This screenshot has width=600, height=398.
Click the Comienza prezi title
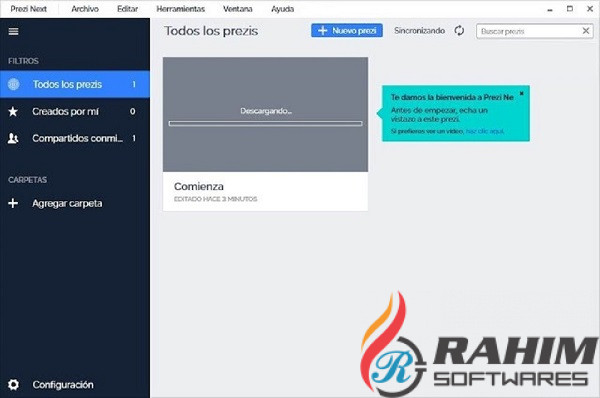click(199, 186)
